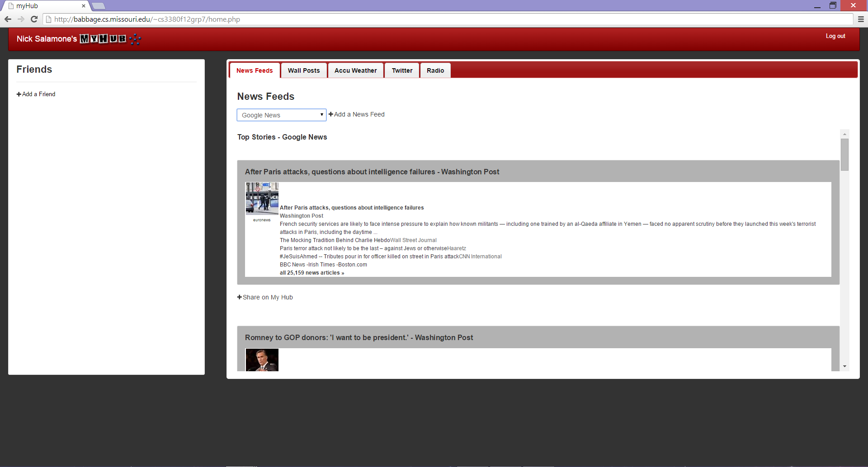Click the news feed scrollbar thumb
This screenshot has height=467, width=868.
pyautogui.click(x=844, y=154)
